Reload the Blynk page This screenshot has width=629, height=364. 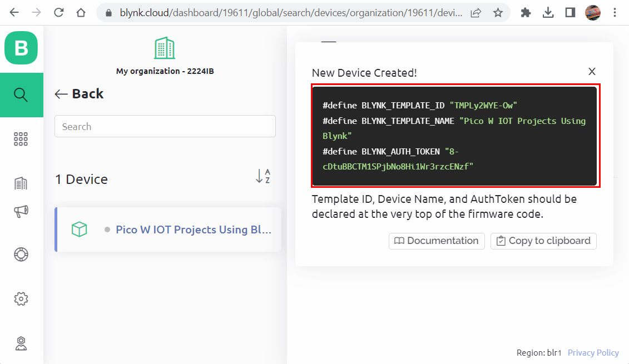tap(58, 13)
